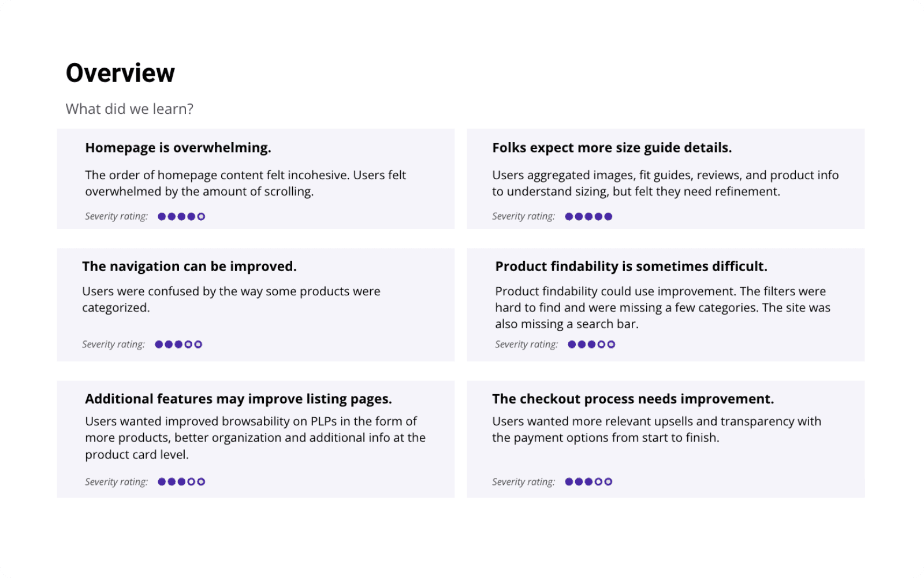Viewport: 924px width, 578px height.
Task: Click the size guide card severity dots
Action: (588, 217)
